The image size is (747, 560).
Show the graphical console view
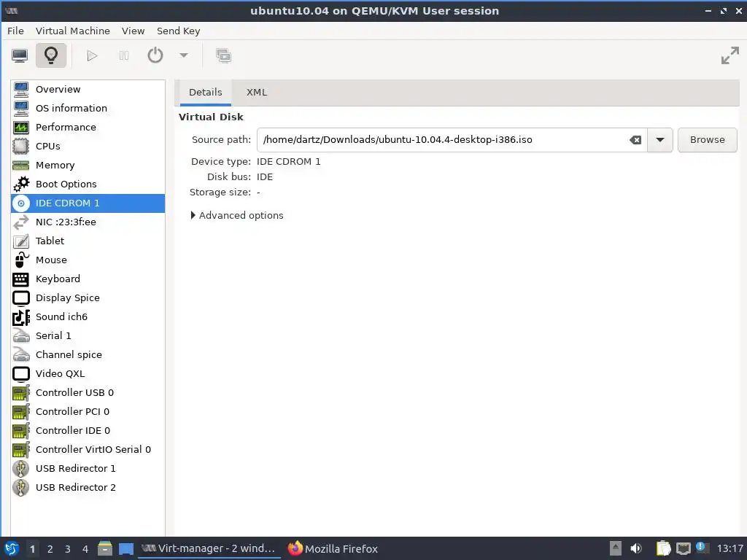tap(20, 55)
